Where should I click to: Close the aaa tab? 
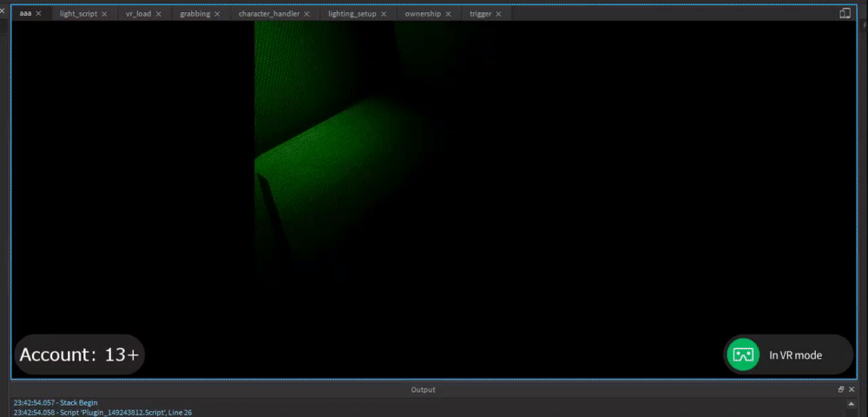coord(38,13)
